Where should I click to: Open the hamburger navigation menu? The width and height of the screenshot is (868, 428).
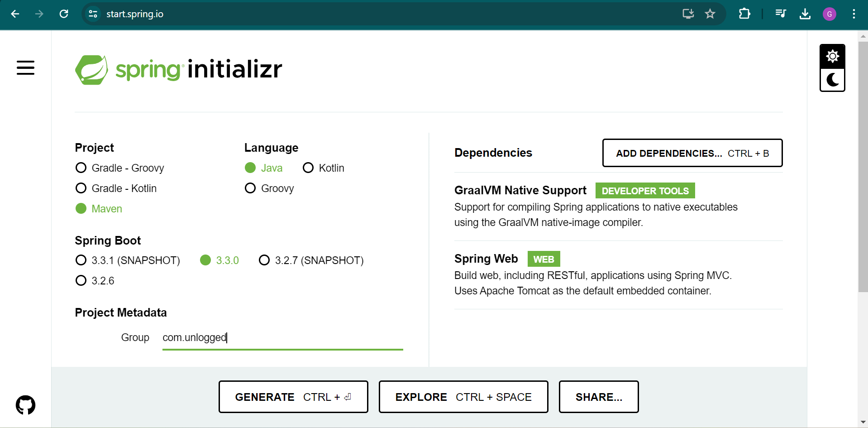click(x=25, y=68)
